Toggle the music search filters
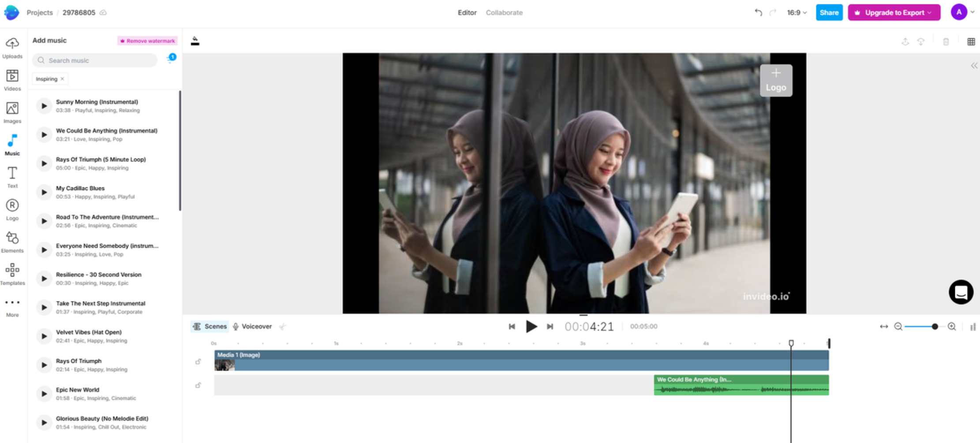 coord(170,60)
